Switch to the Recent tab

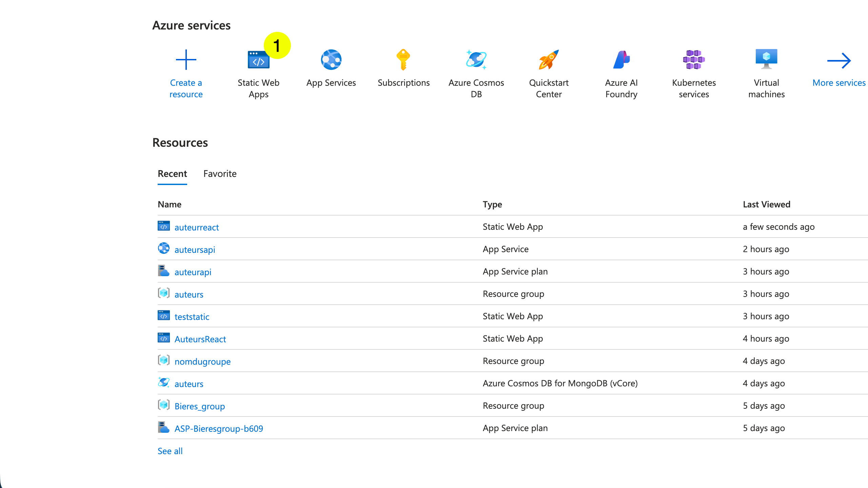tap(172, 174)
